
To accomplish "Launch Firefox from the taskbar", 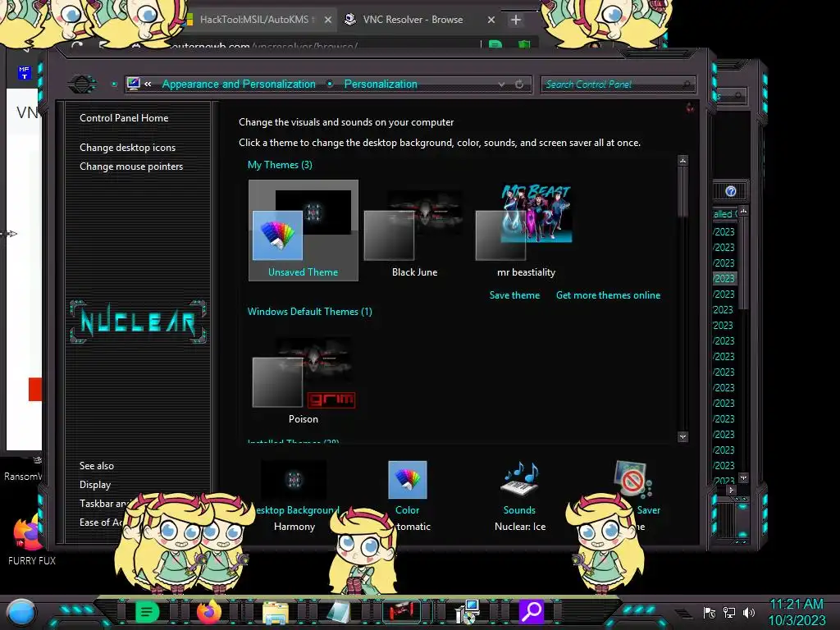I will tap(209, 612).
